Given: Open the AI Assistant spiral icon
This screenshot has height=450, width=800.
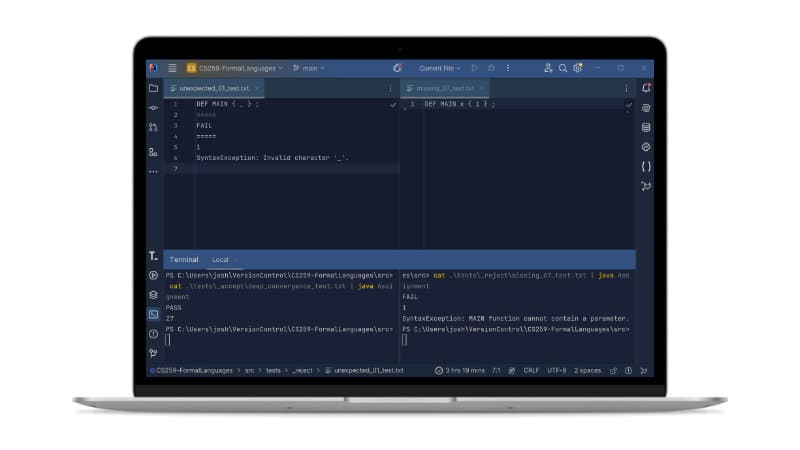Looking at the screenshot, I should pos(646,108).
